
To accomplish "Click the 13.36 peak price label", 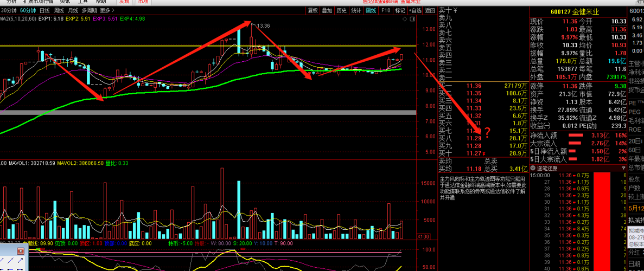I will click(x=264, y=26).
